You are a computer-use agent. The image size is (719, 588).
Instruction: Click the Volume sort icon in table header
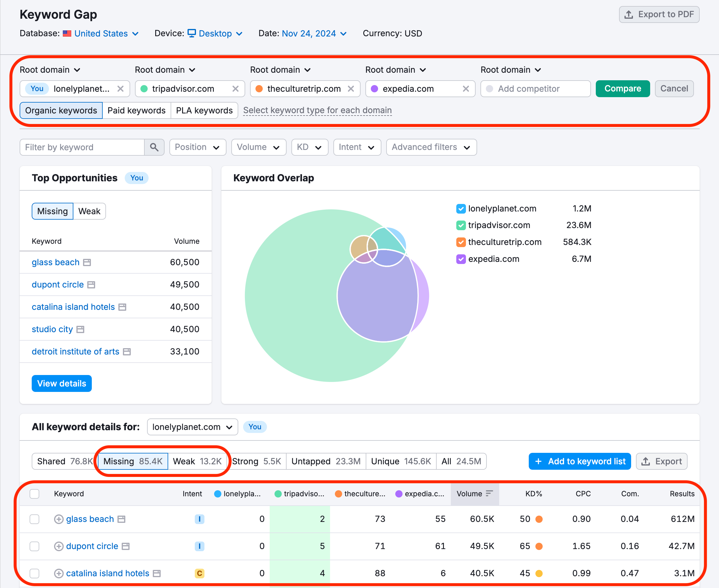(x=489, y=494)
